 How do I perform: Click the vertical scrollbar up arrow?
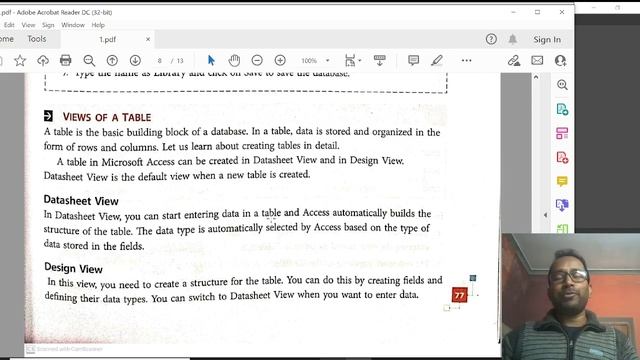(536, 77)
